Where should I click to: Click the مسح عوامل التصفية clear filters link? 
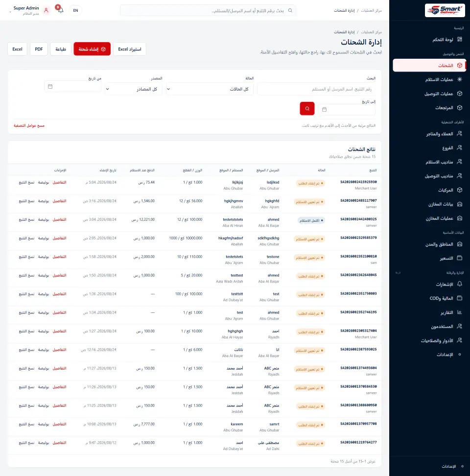click(29, 126)
